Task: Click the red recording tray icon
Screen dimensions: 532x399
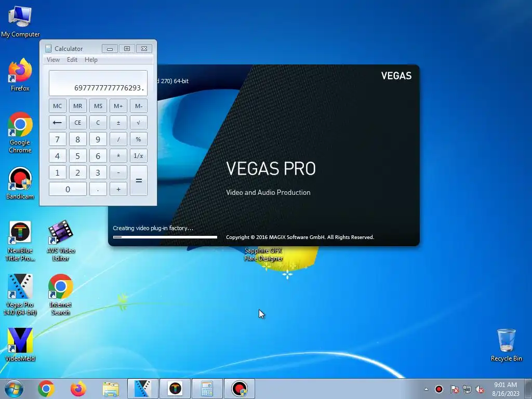Action: [439, 389]
